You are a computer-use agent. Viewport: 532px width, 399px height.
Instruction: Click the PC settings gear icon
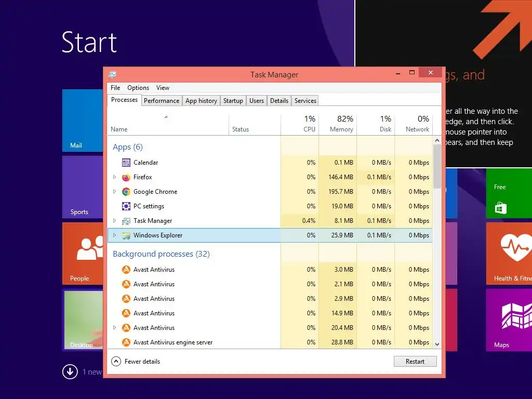point(126,206)
